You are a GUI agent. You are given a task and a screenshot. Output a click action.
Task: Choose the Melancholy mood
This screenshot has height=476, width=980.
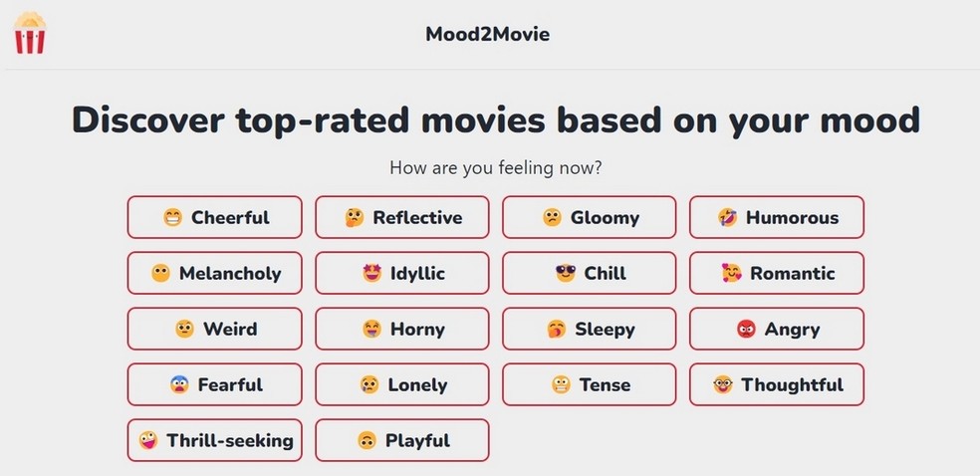coord(214,273)
